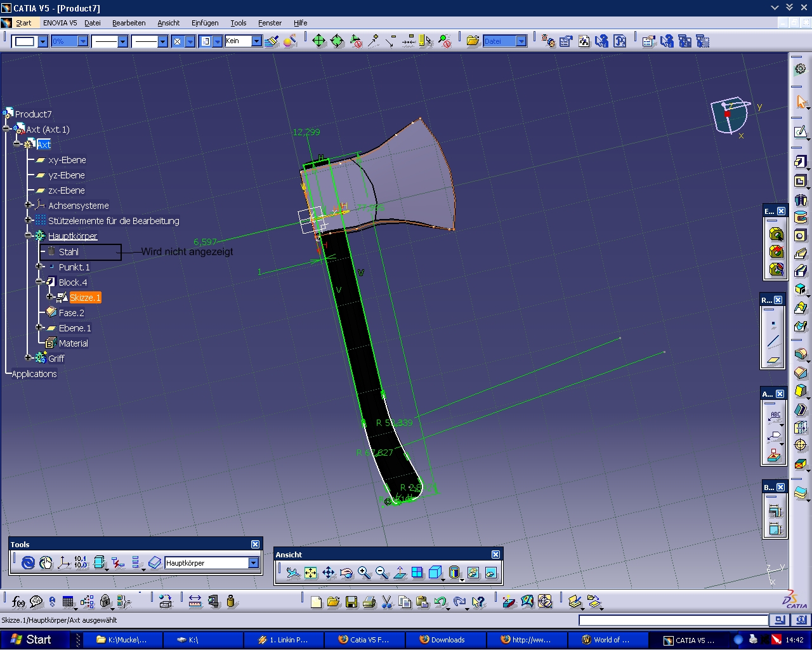This screenshot has height=650, width=812.
Task: Open the Hilfe menu
Action: (300, 23)
